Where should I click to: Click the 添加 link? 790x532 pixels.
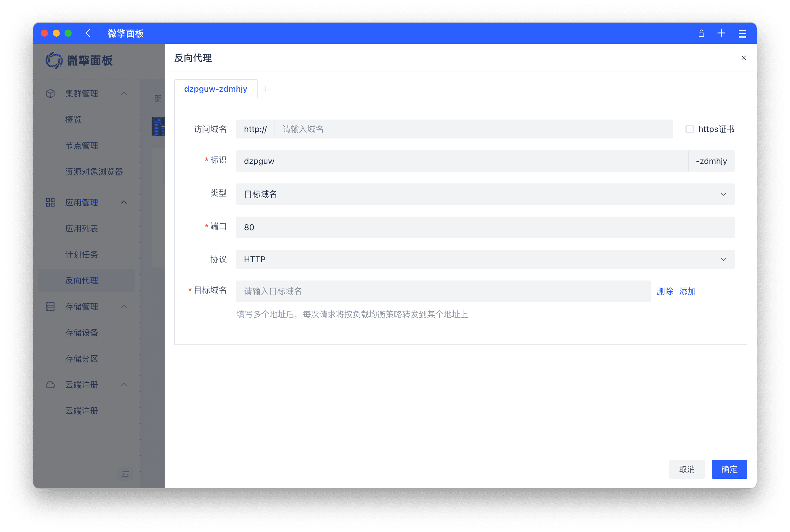click(687, 291)
